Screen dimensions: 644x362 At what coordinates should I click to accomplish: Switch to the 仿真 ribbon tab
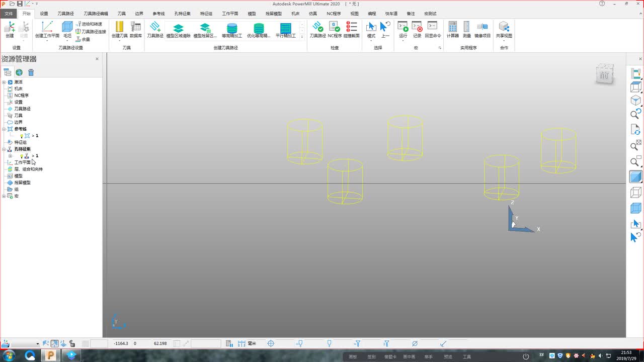pyautogui.click(x=313, y=14)
